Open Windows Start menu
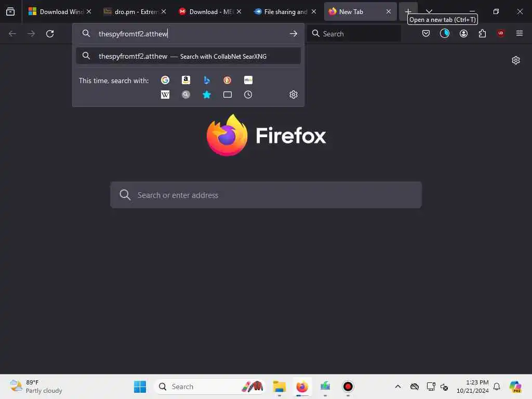This screenshot has height=399, width=532. 140,387
